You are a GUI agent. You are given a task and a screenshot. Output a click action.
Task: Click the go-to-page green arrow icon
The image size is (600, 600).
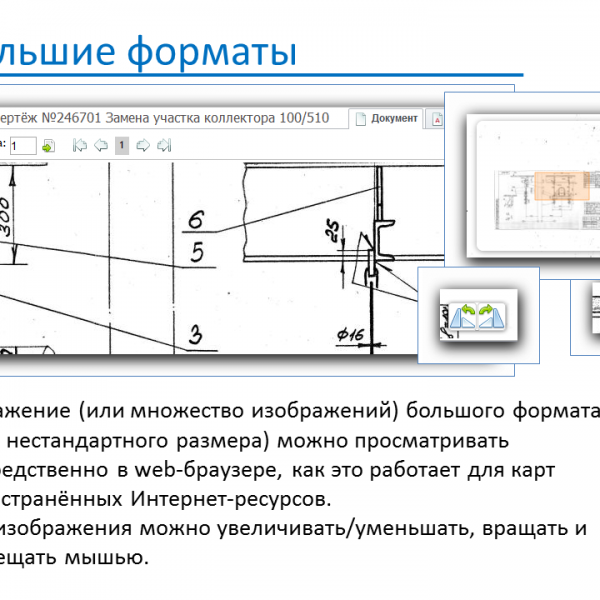point(49,146)
